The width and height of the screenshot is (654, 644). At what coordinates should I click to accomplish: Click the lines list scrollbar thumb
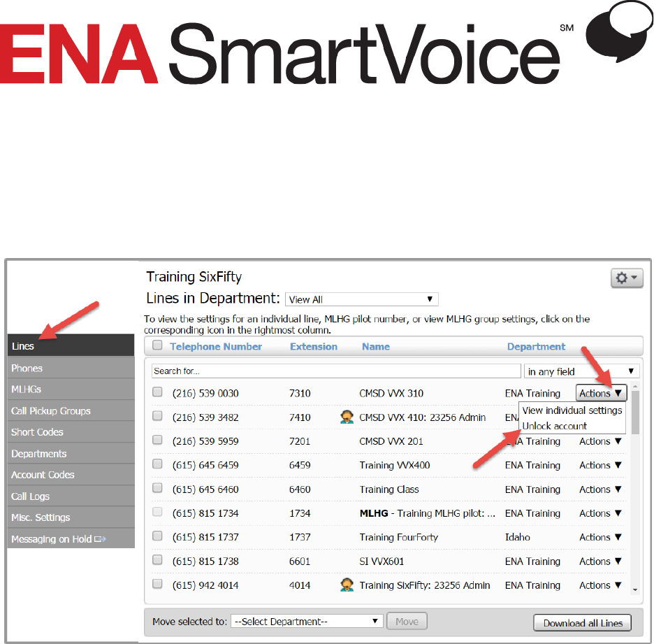coord(635,413)
